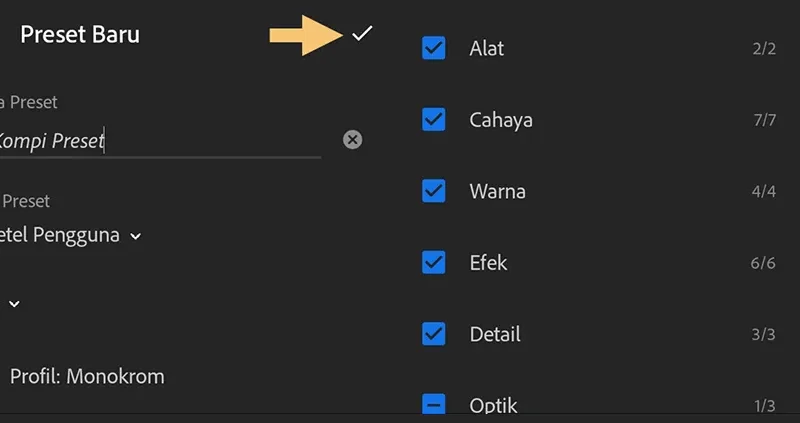Open the Detail settings group label

pyautogui.click(x=495, y=334)
